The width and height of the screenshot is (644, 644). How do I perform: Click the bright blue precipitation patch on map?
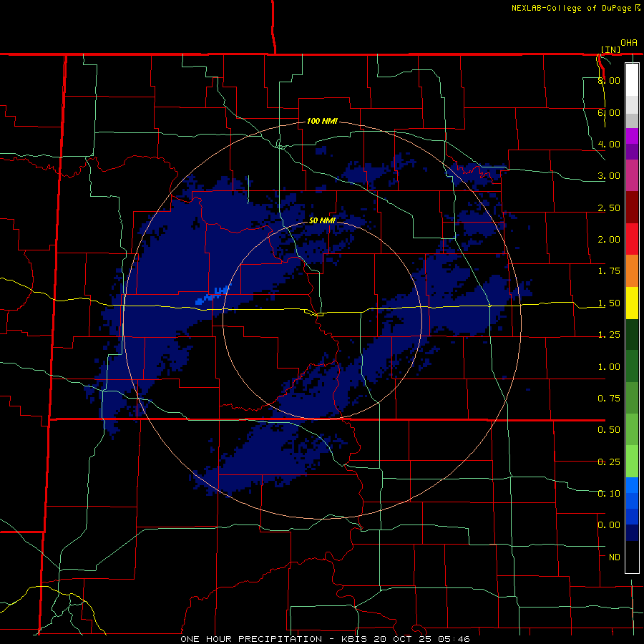(x=212, y=296)
